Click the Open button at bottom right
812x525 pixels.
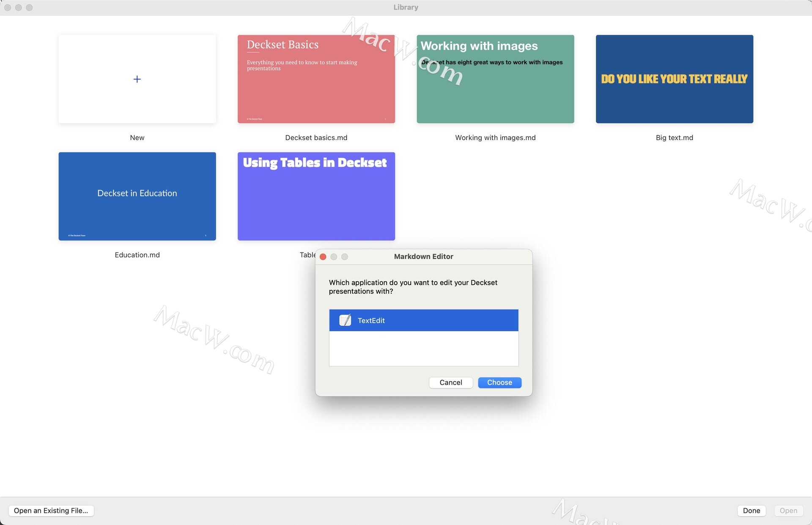[x=788, y=511]
